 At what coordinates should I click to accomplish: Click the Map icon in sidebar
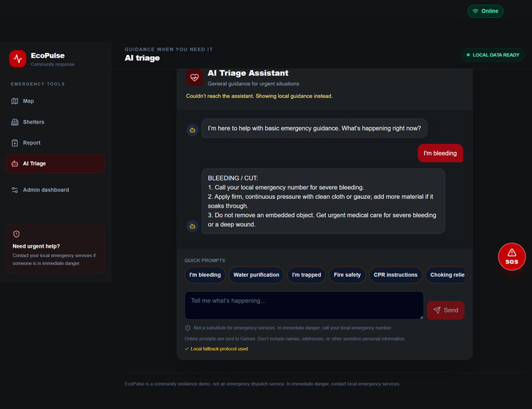pyautogui.click(x=14, y=101)
